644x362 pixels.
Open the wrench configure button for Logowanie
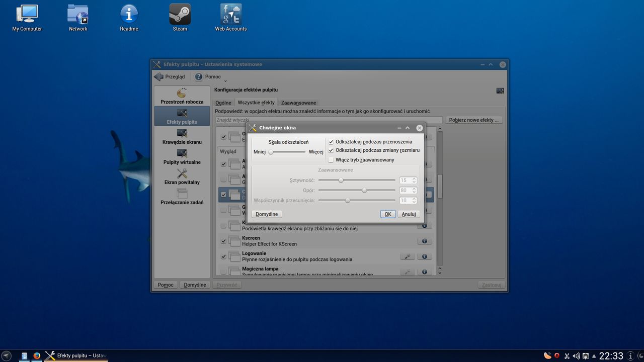coord(407,256)
